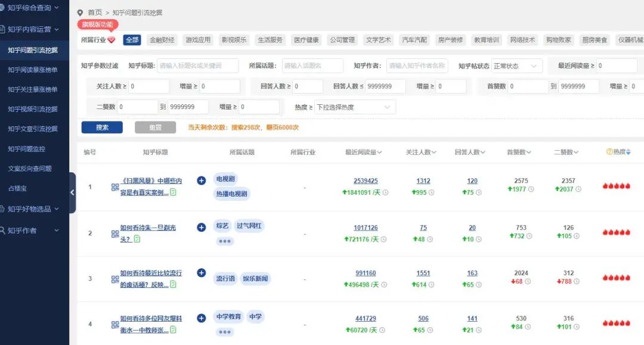Select the 网络技术 industry tab
Viewport: 644px width, 345px height.
[x=522, y=40]
